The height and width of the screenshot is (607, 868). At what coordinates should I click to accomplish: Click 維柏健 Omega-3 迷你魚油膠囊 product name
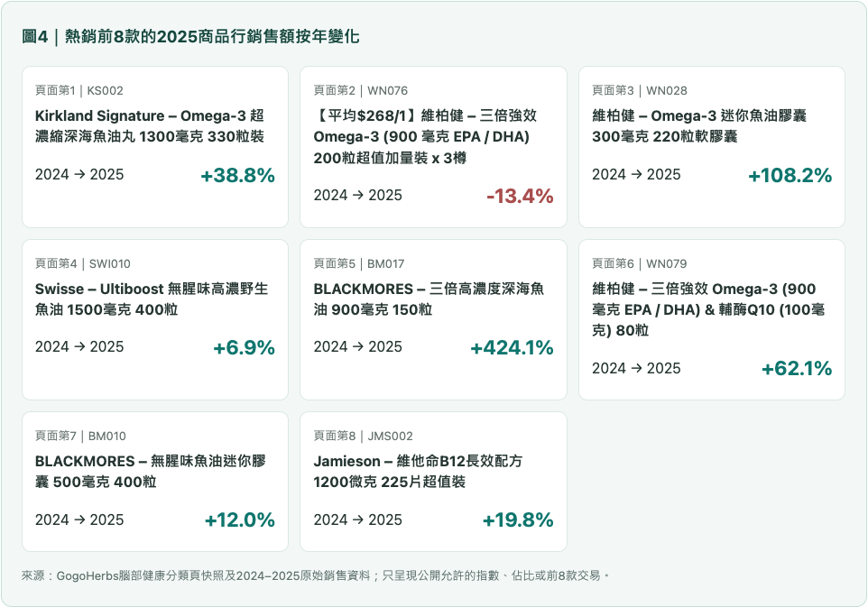[x=699, y=126]
